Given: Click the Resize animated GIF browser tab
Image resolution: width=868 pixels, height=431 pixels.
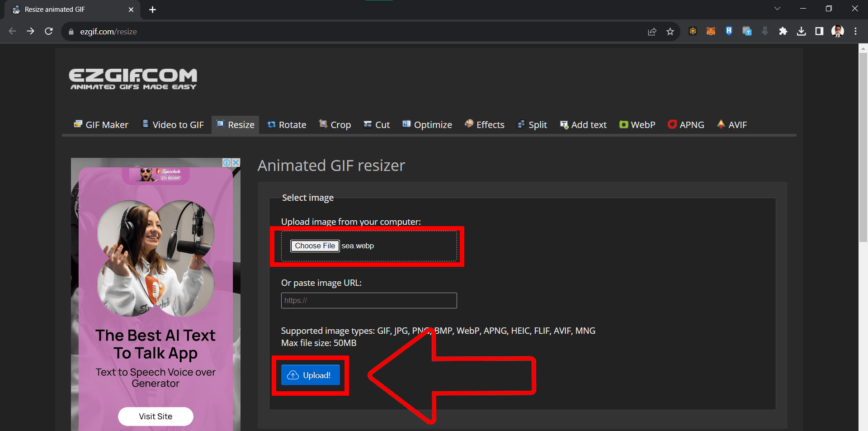Looking at the screenshot, I should click(54, 9).
